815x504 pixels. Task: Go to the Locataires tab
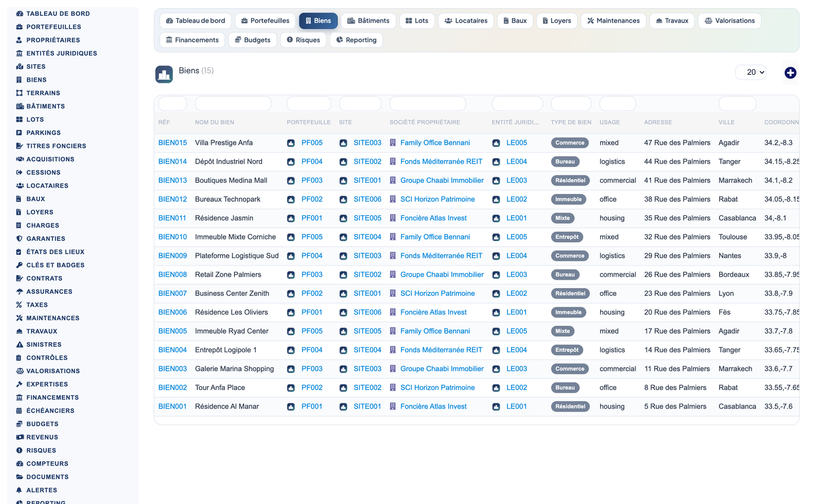tap(466, 21)
